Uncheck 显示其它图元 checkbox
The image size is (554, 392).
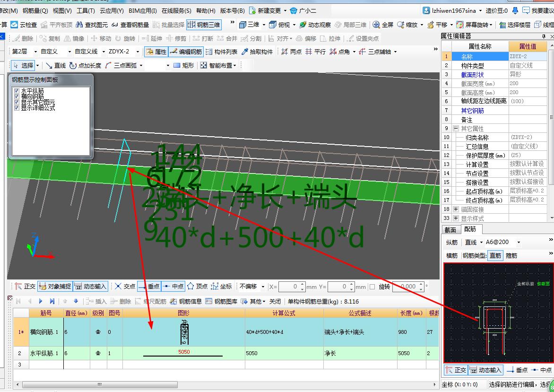pos(16,102)
